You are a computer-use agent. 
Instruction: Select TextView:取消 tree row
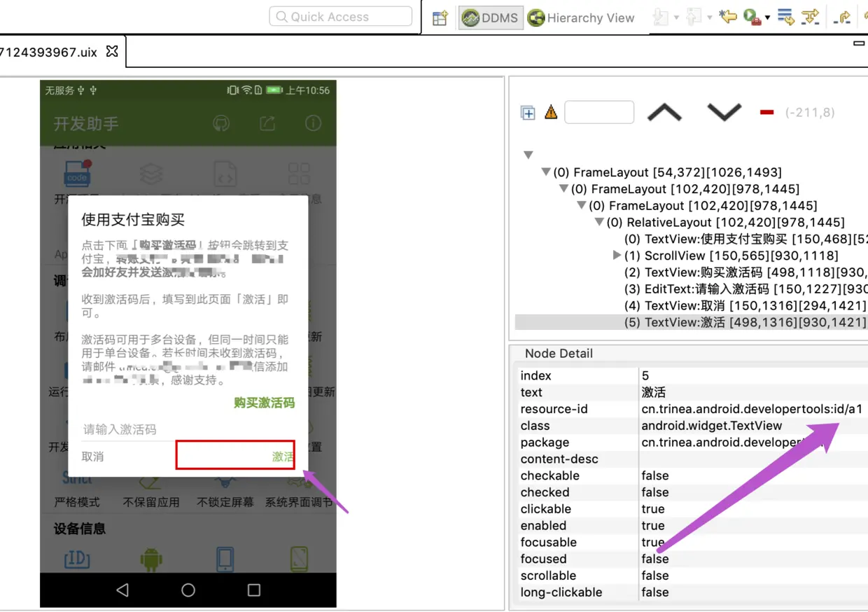coord(745,306)
